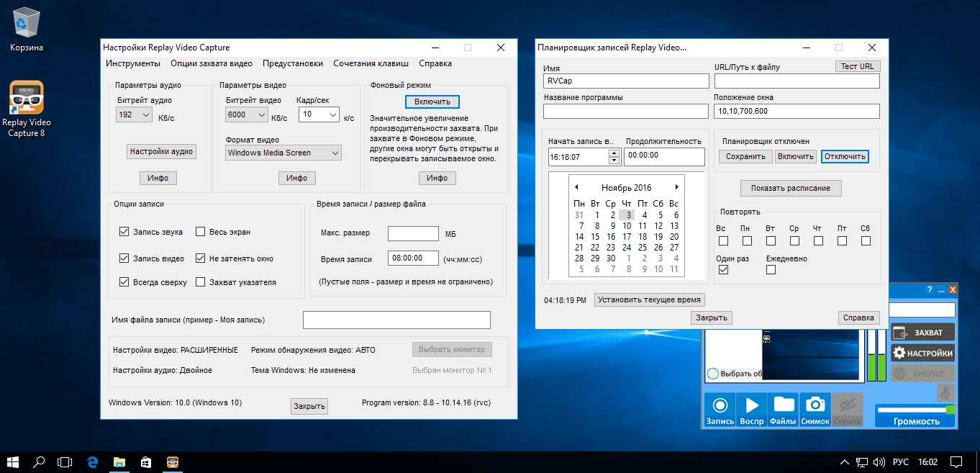The height and width of the screenshot is (473, 980).
Task: Enable Захват указателя checkbox
Action: point(201,282)
